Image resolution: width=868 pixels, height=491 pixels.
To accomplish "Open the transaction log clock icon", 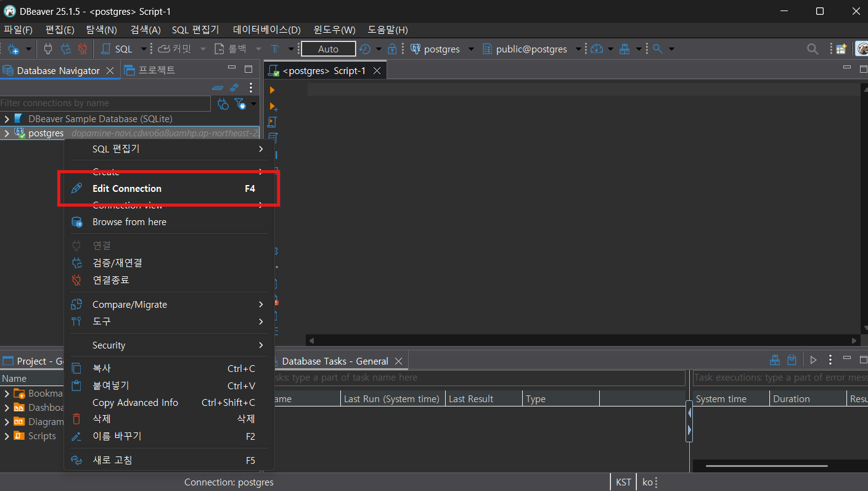I will coord(365,49).
